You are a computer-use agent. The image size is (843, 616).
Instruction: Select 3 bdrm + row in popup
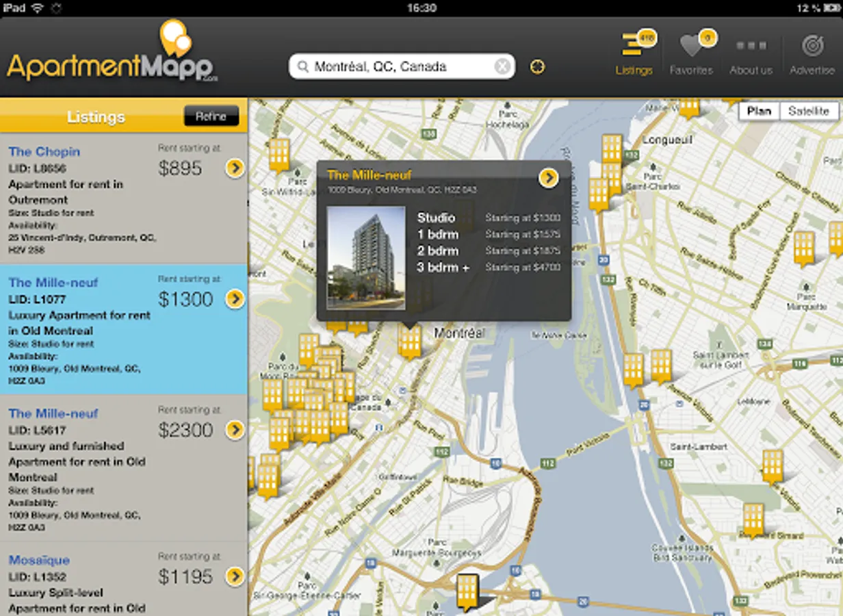tap(489, 267)
